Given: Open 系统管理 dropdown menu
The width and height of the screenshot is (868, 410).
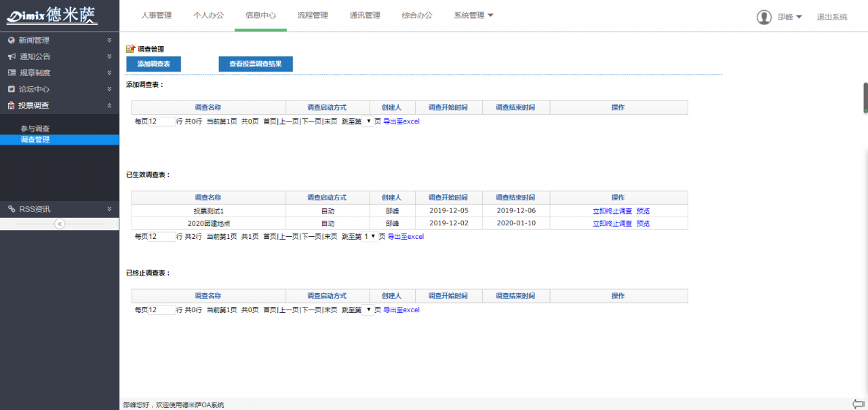Looking at the screenshot, I should (x=474, y=15).
